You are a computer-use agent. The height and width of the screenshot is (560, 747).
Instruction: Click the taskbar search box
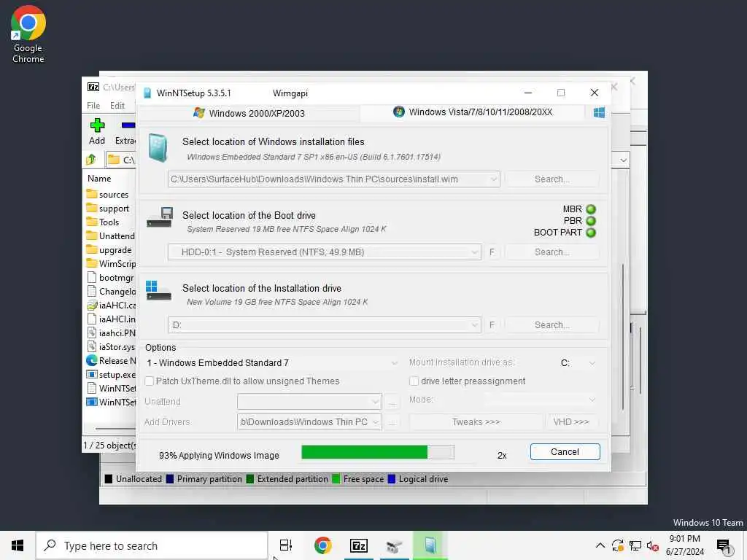pyautogui.click(x=152, y=545)
